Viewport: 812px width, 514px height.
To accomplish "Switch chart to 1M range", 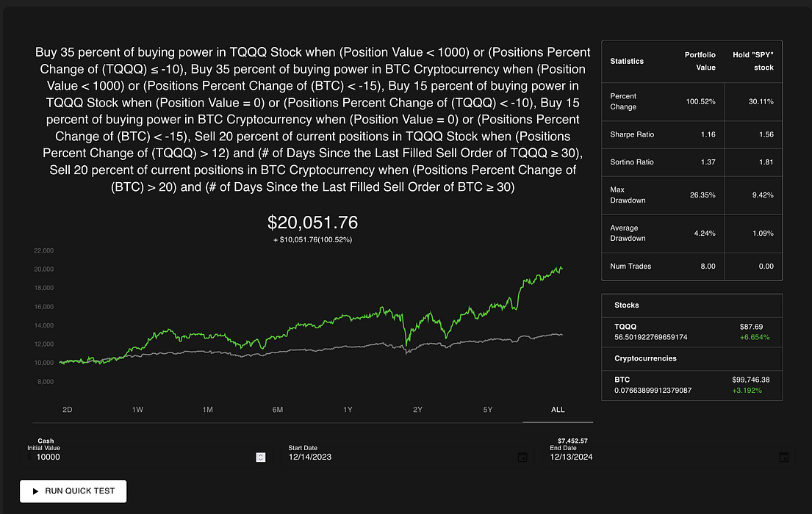I will [208, 410].
